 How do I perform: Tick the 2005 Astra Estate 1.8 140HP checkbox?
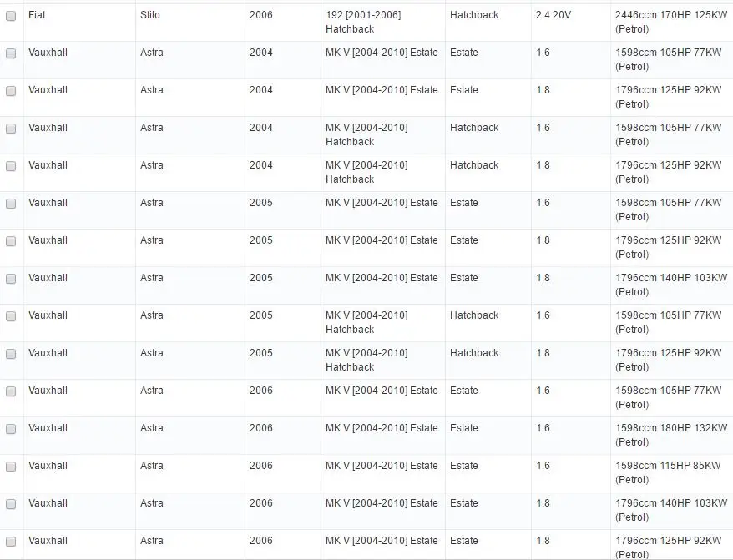point(11,279)
